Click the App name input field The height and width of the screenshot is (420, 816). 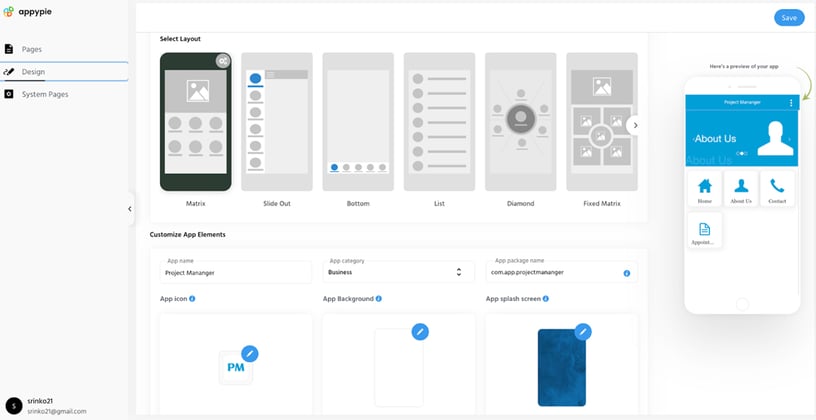click(x=236, y=272)
